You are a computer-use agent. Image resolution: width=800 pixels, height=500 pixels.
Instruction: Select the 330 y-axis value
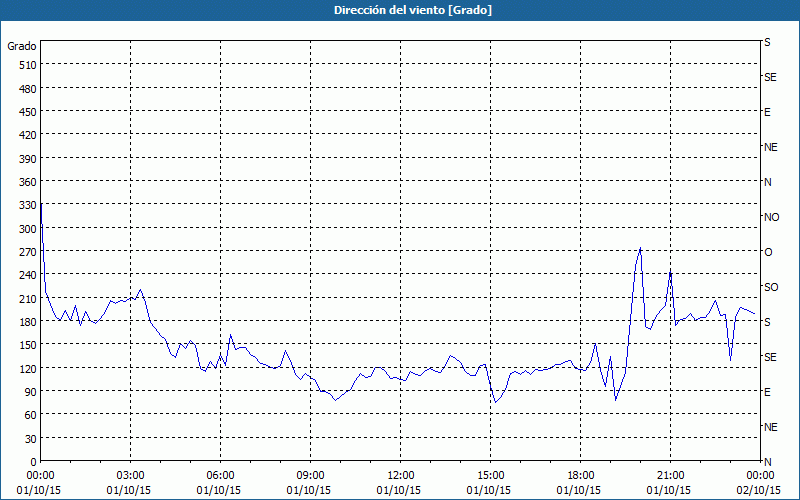click(x=27, y=206)
